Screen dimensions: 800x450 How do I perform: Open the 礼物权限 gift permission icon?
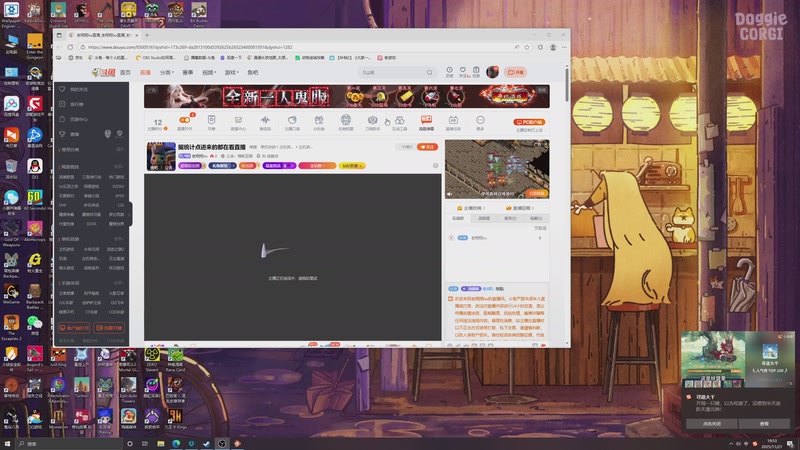click(x=346, y=120)
